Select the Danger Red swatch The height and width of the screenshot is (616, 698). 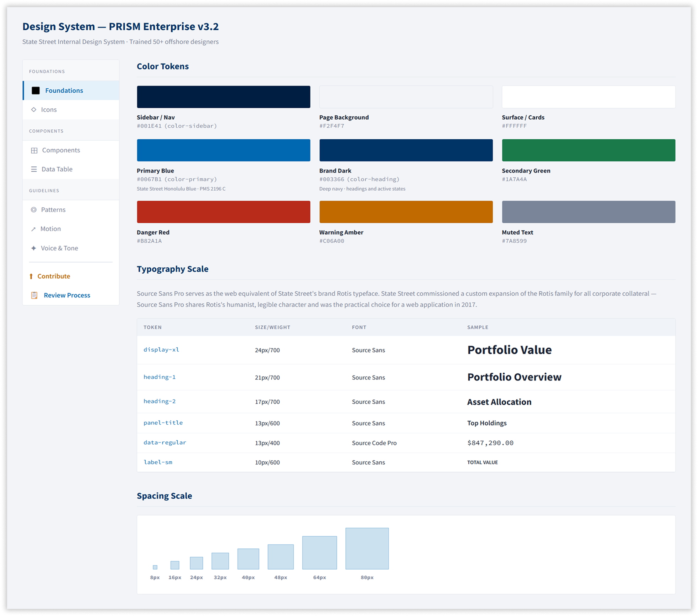tap(223, 212)
